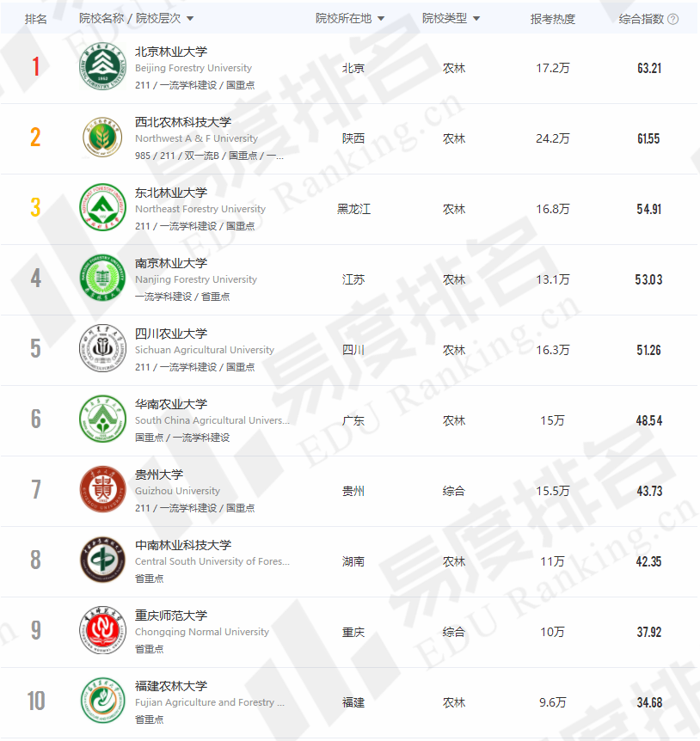Image resolution: width=700 pixels, height=741 pixels.
Task: Click the 贵州 location link
Action: click(353, 491)
